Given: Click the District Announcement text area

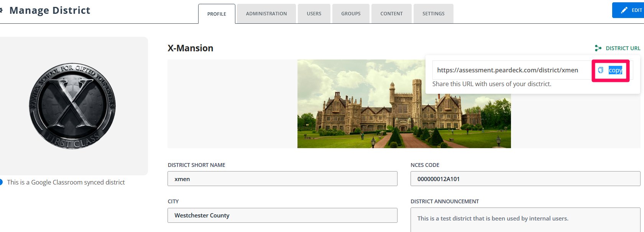Looking at the screenshot, I should pyautogui.click(x=525, y=220).
